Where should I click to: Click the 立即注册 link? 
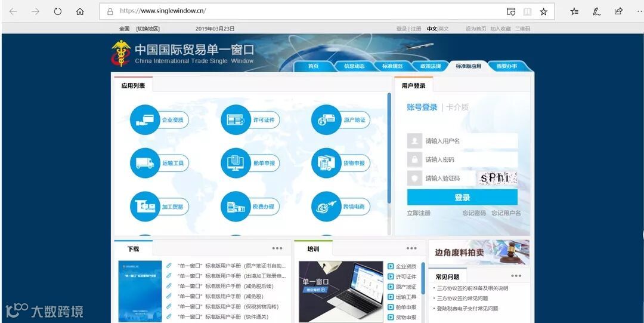click(x=419, y=213)
